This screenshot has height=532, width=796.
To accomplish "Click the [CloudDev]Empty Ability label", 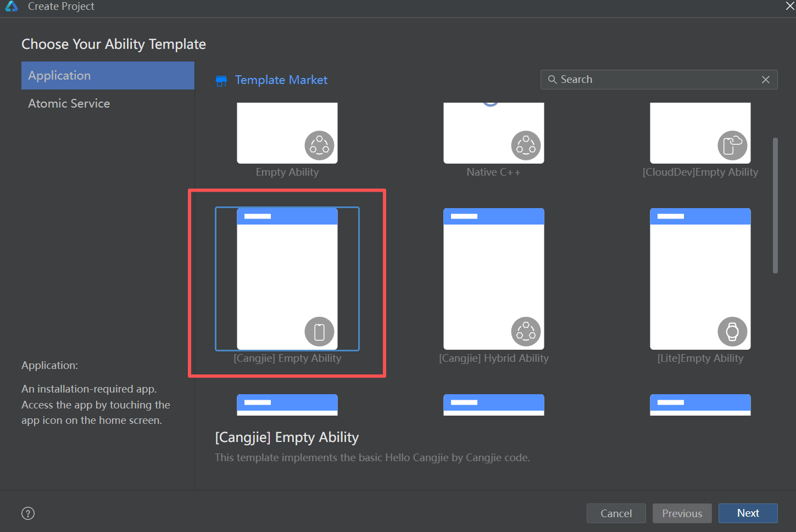I will pos(700,172).
